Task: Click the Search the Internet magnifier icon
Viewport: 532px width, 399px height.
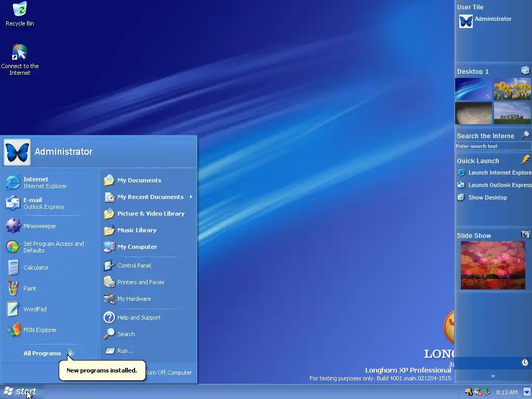Action: point(525,135)
